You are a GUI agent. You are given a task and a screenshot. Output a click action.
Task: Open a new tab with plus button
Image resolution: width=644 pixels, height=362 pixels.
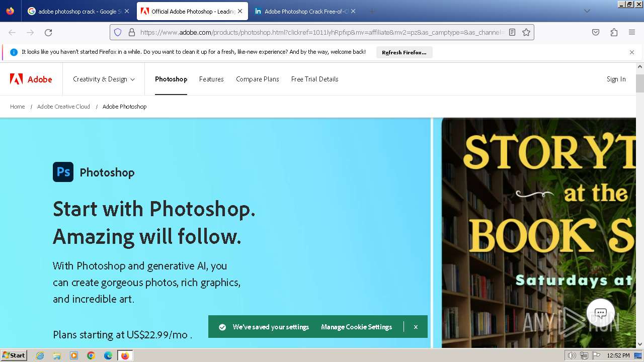click(x=372, y=11)
